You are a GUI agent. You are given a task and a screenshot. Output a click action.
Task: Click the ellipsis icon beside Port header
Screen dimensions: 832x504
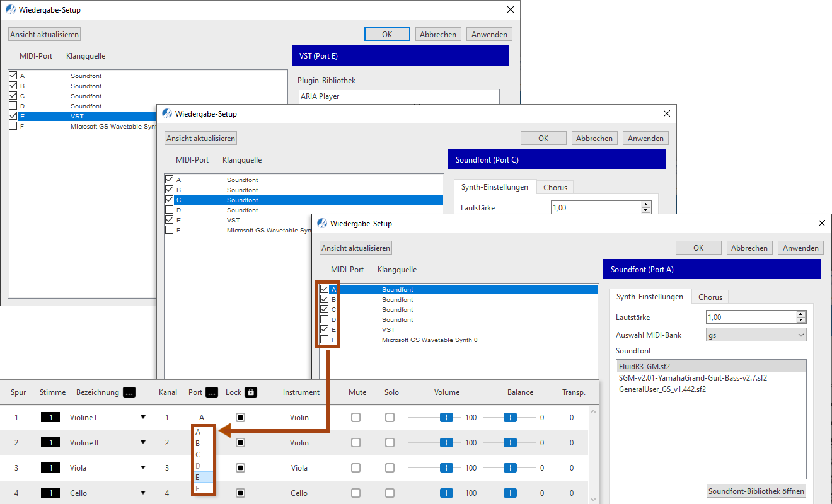[212, 392]
